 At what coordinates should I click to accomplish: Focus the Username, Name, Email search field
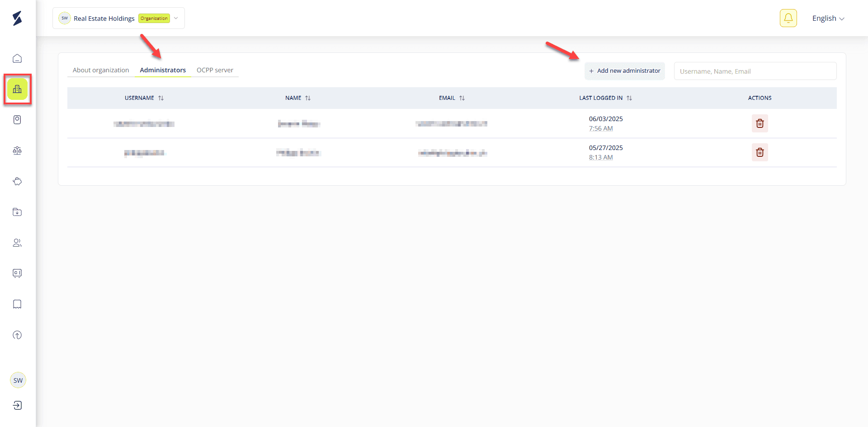pos(755,71)
